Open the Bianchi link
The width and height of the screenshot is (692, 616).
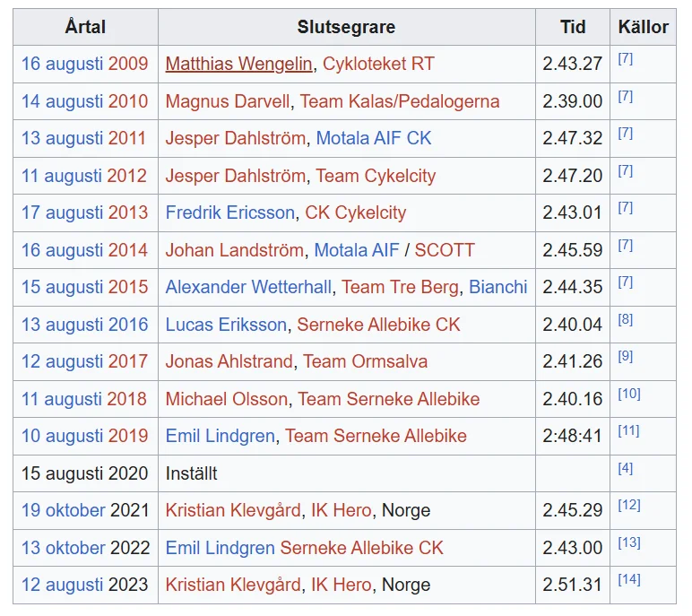pyautogui.click(x=497, y=287)
